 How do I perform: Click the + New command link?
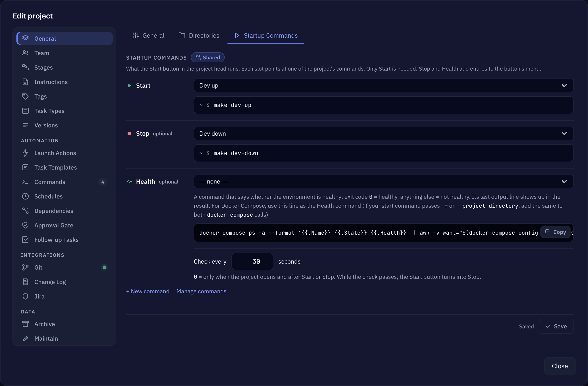[x=148, y=291]
